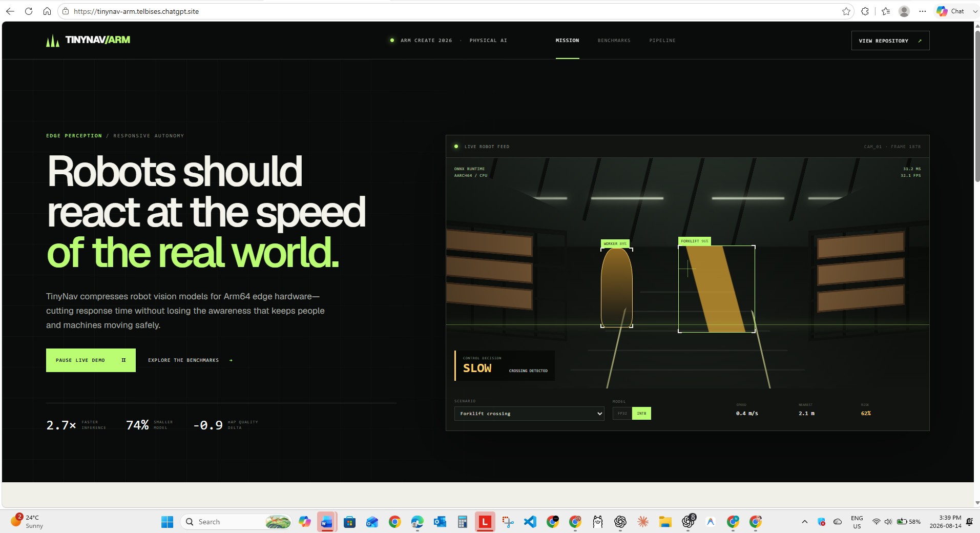980x533 pixels.
Task: Open Microsoft Edge from the taskbar
Action: click(417, 522)
